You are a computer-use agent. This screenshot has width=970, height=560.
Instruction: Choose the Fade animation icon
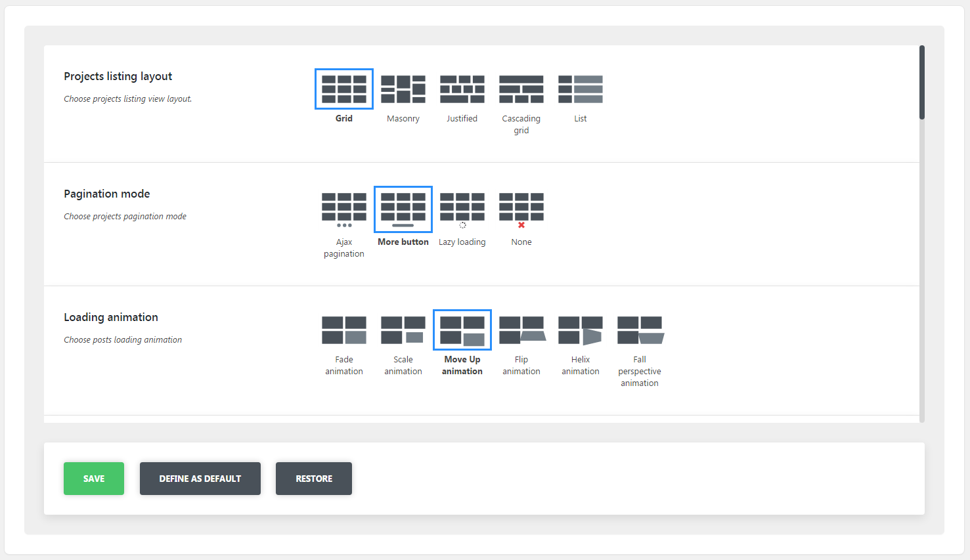(x=344, y=330)
